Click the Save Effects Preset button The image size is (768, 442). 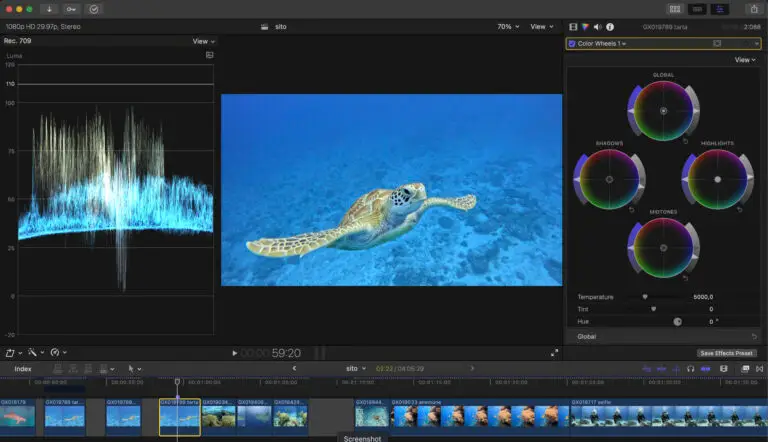(x=726, y=353)
